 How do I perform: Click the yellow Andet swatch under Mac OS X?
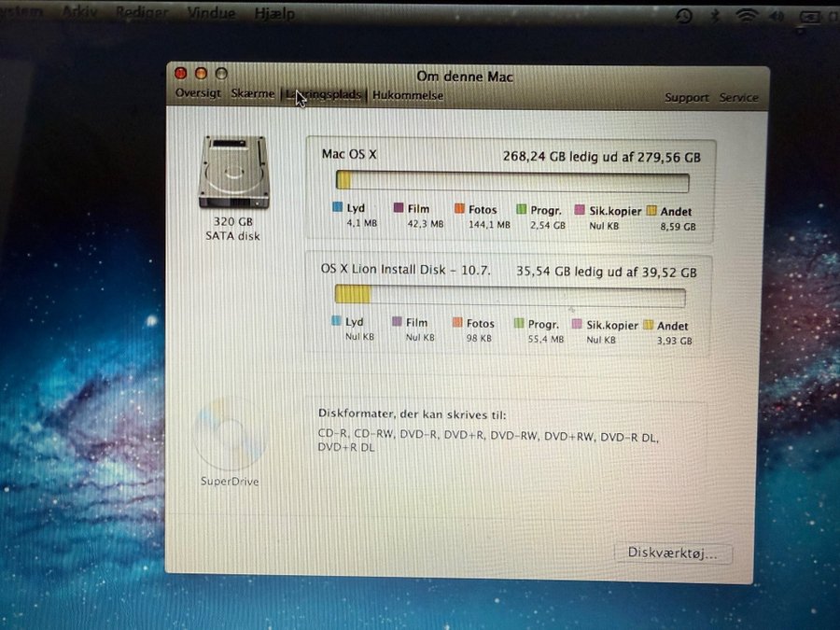click(651, 212)
